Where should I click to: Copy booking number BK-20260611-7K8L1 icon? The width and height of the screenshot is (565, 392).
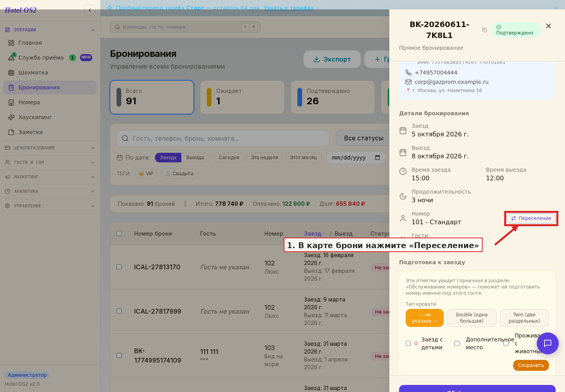click(x=485, y=30)
